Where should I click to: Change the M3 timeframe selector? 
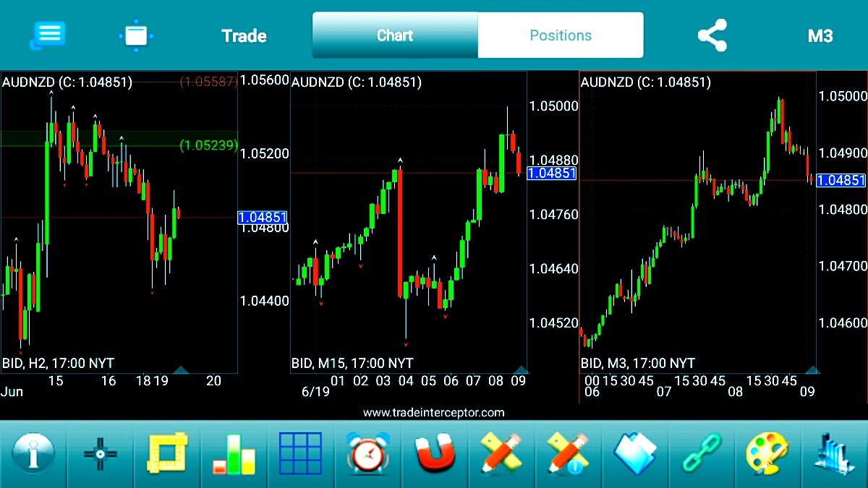coord(820,36)
